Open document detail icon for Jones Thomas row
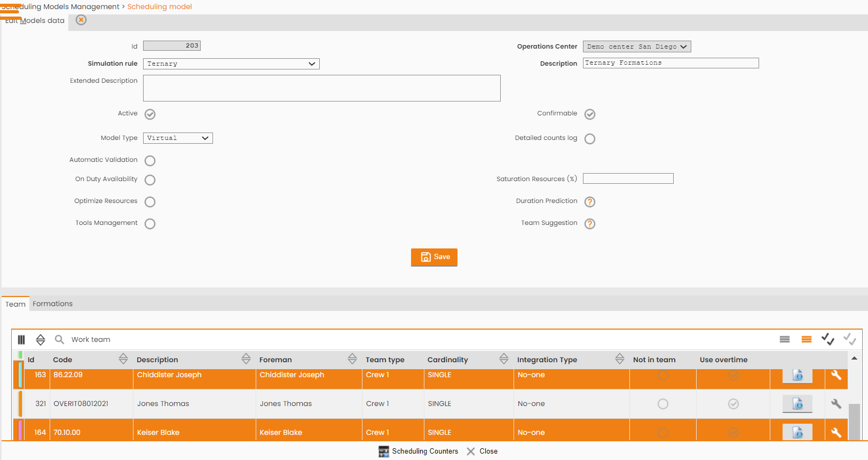This screenshot has height=460, width=868. 798,404
